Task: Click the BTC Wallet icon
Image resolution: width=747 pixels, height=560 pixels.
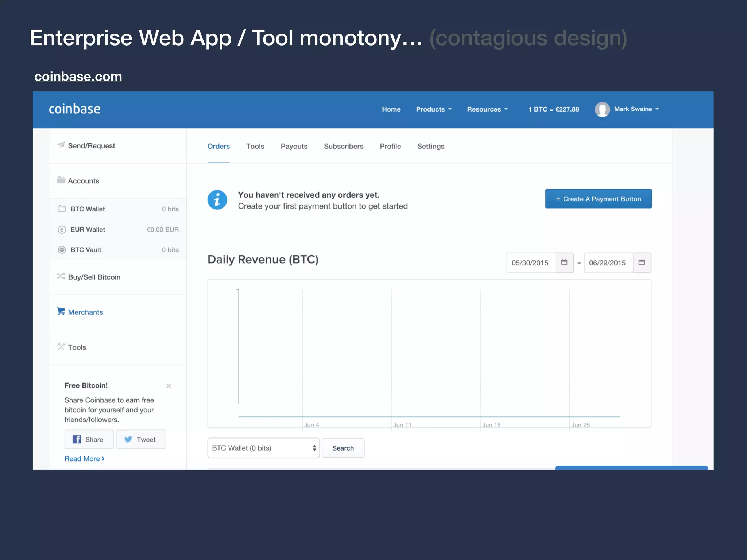Action: click(62, 209)
